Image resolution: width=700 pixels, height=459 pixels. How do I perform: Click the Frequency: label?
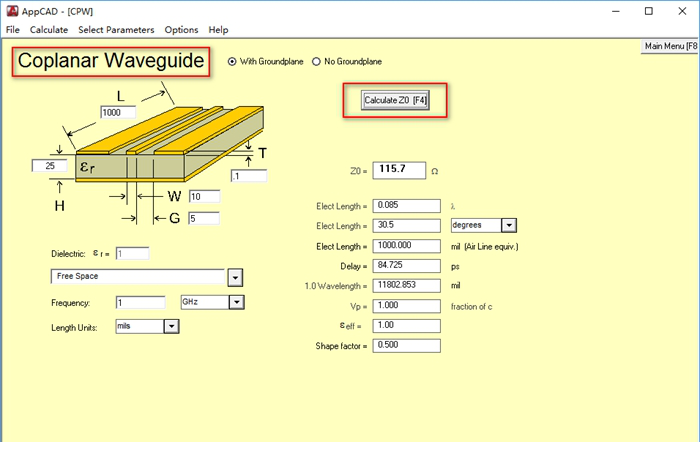71,303
